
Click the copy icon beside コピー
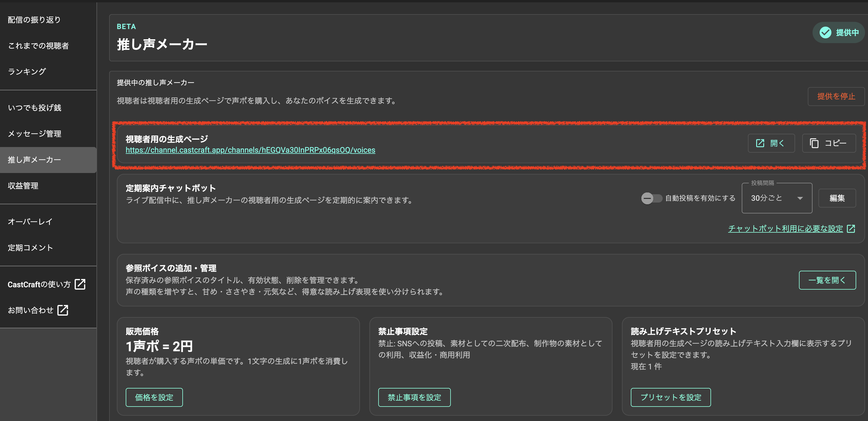tap(814, 143)
